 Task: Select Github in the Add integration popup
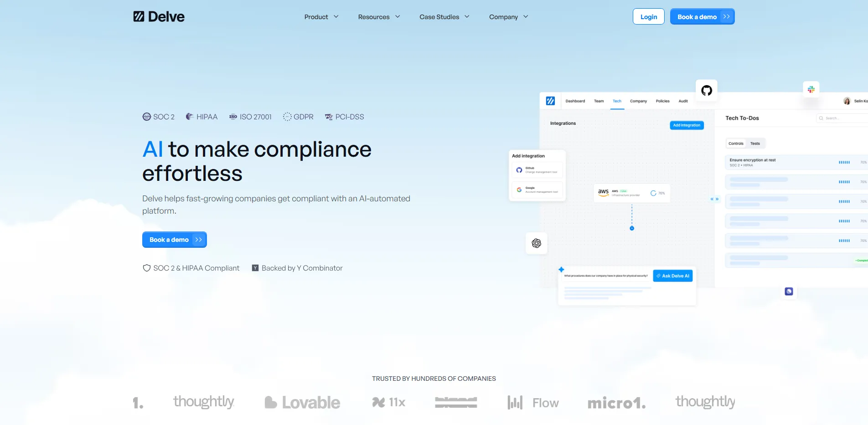pyautogui.click(x=538, y=169)
